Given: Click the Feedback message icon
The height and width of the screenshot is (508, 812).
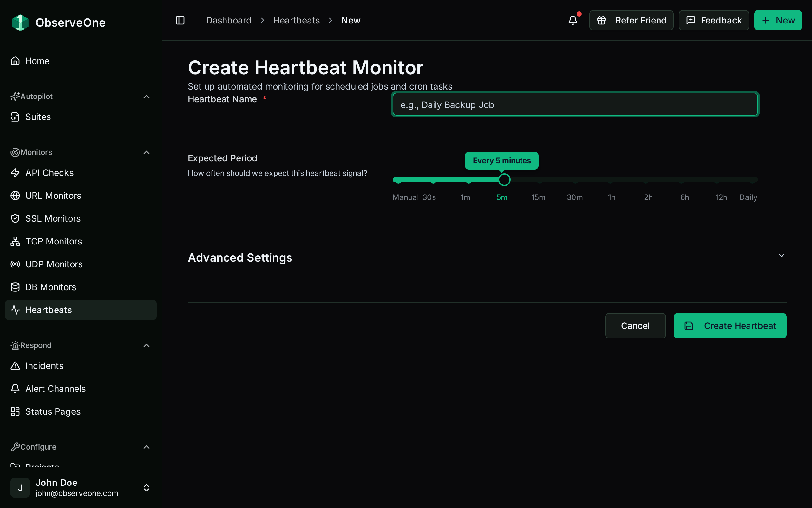Looking at the screenshot, I should tap(691, 21).
